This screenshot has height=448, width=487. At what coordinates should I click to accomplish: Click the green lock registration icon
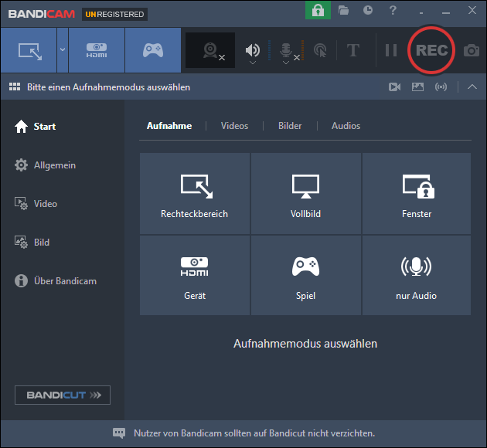[x=318, y=11]
